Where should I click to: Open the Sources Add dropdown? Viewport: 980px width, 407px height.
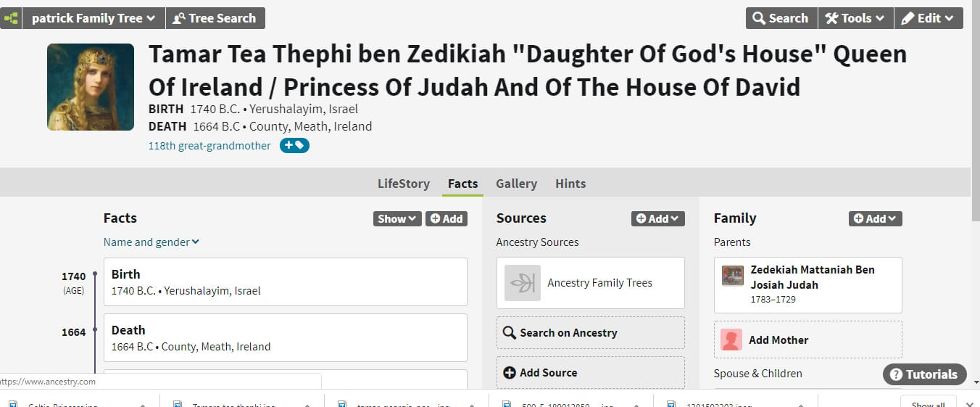point(657,218)
